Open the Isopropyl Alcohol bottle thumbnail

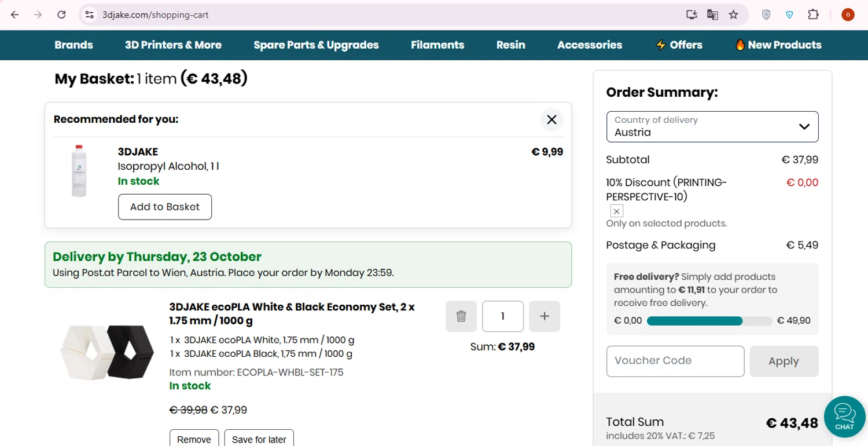tap(79, 171)
